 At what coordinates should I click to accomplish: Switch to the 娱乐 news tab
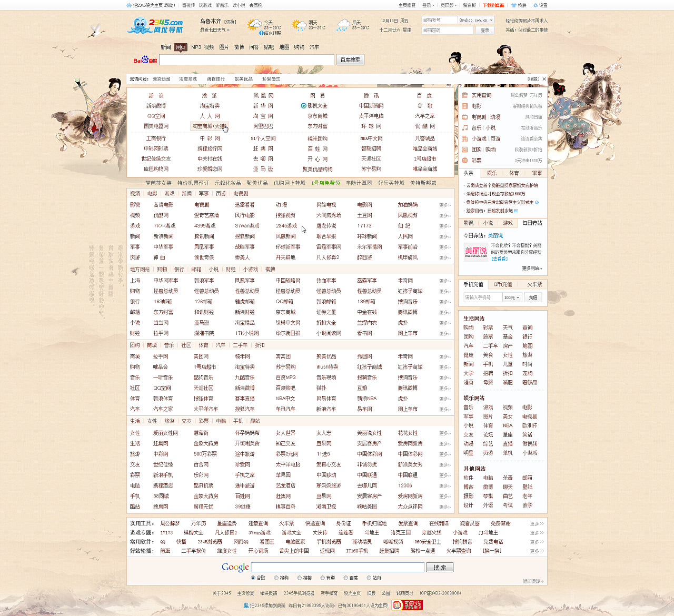[x=492, y=173]
